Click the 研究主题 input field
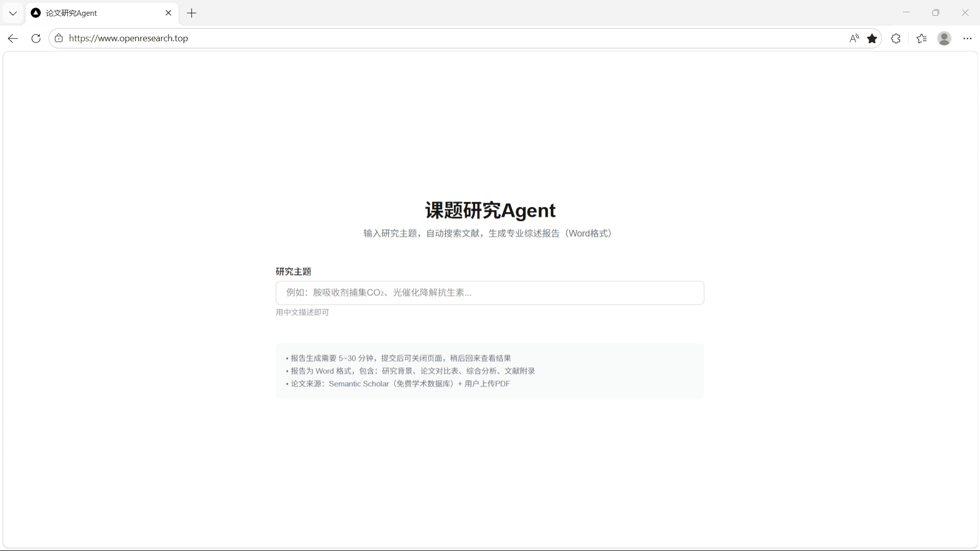This screenshot has height=551, width=980. click(489, 293)
